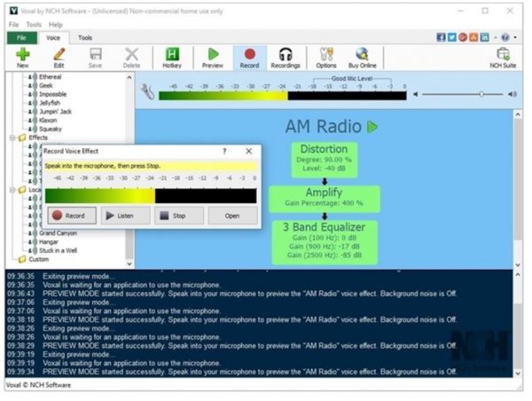Open the Options toolbar icon
Viewport: 532px width, 401px height.
point(325,58)
